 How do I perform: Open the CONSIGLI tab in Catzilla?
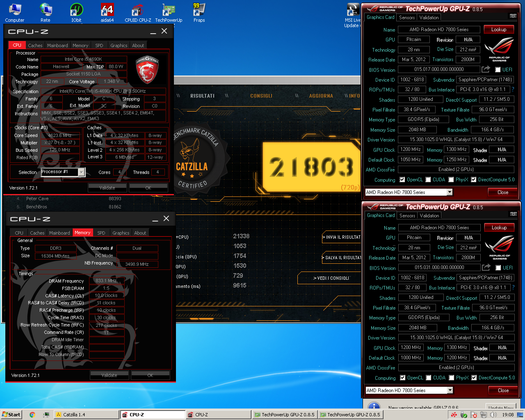coord(261,96)
